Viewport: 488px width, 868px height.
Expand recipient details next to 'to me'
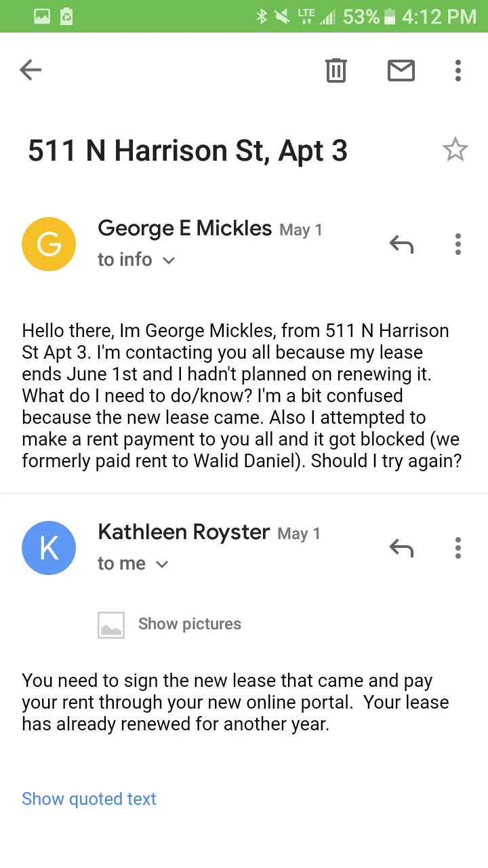[162, 564]
